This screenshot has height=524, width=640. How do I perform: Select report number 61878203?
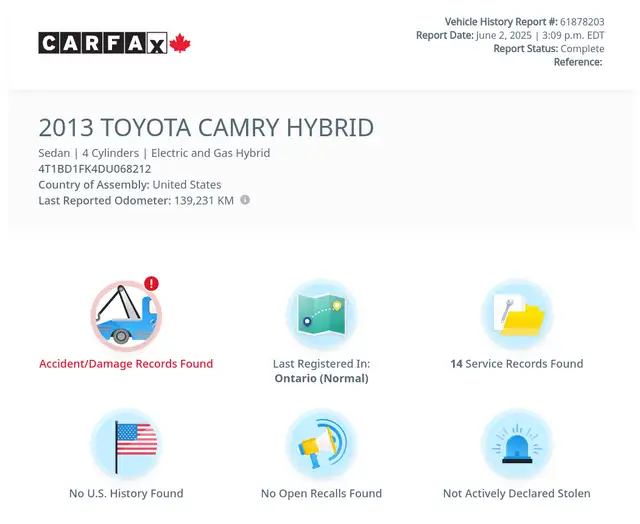tap(582, 22)
